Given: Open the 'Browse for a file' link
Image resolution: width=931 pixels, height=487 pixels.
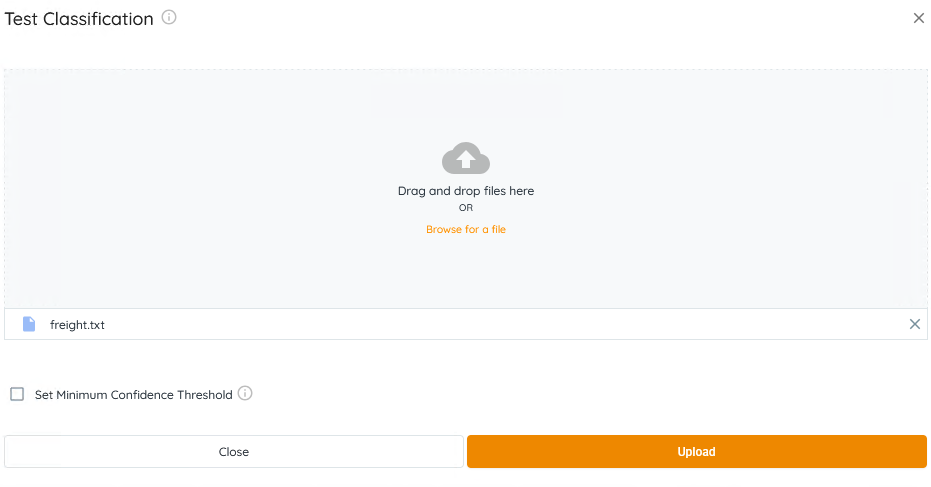Looking at the screenshot, I should pos(466,229).
